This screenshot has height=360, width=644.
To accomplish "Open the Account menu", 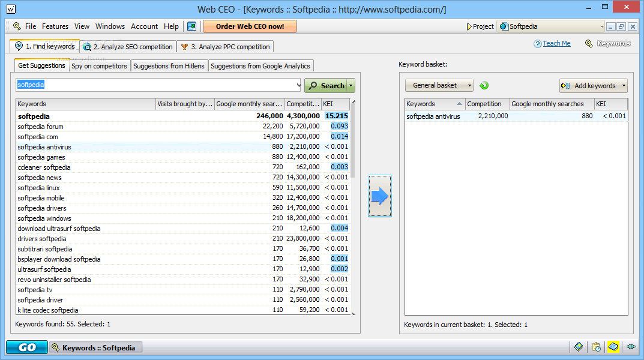I will click(144, 26).
